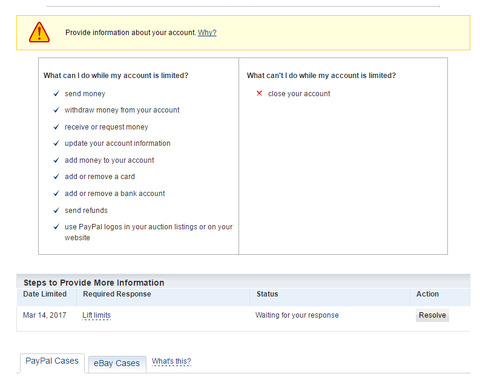This screenshot has width=480, height=377.
Task: Click the checkmark next to receive or request money
Action: pos(56,127)
